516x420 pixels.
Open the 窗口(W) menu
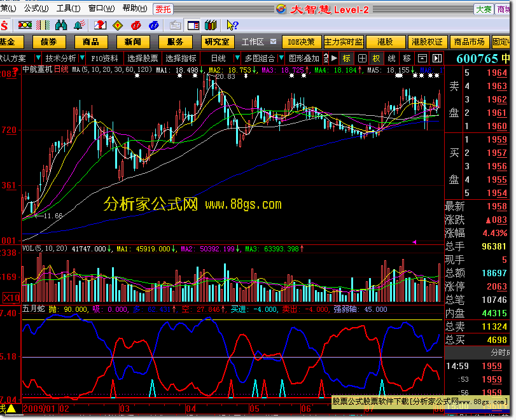[101, 8]
